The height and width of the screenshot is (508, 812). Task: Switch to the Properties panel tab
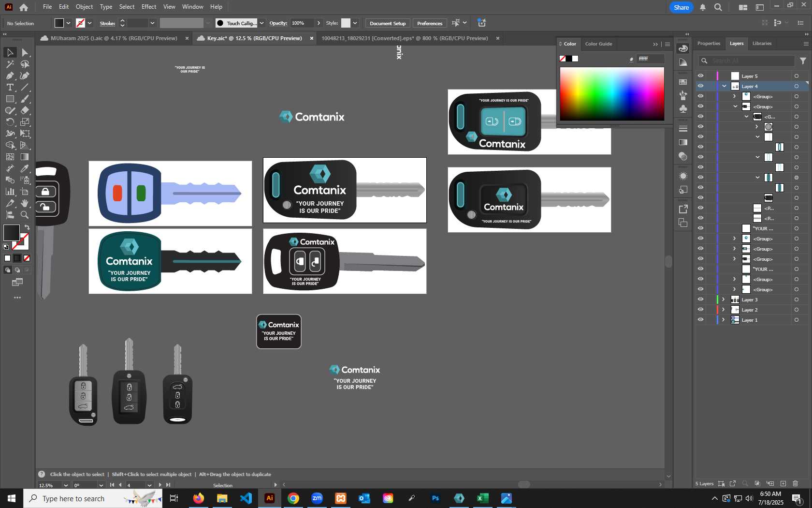click(x=709, y=44)
